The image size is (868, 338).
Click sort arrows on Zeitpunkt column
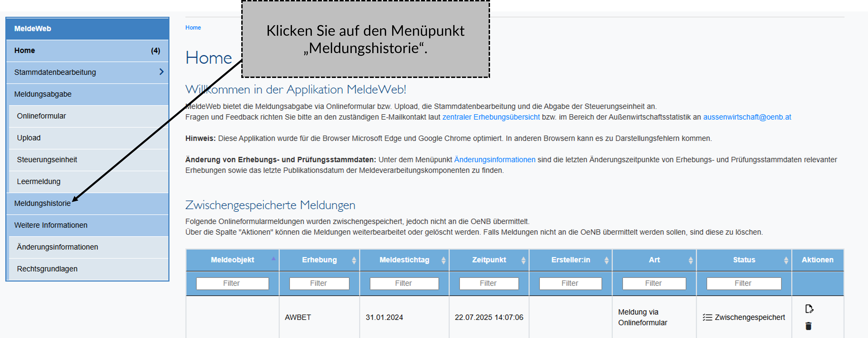click(x=523, y=260)
